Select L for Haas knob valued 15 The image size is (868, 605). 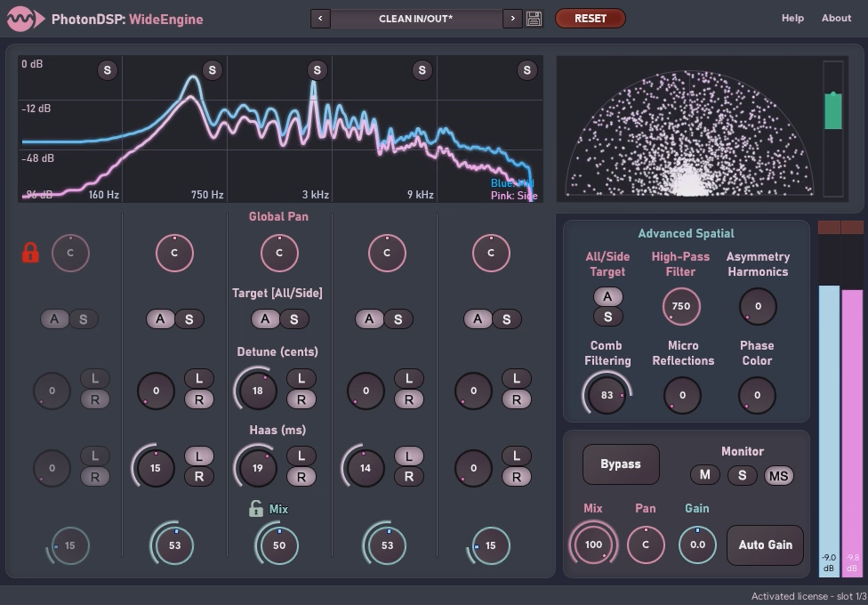(x=199, y=456)
